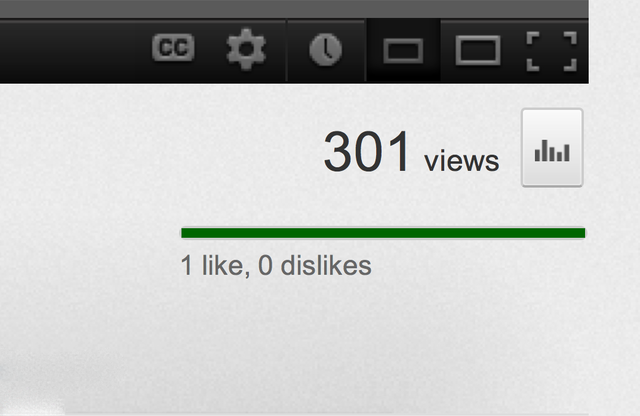Image resolution: width=640 pixels, height=416 pixels.
Task: Click the corner brackets full screen icon
Action: coord(552,51)
